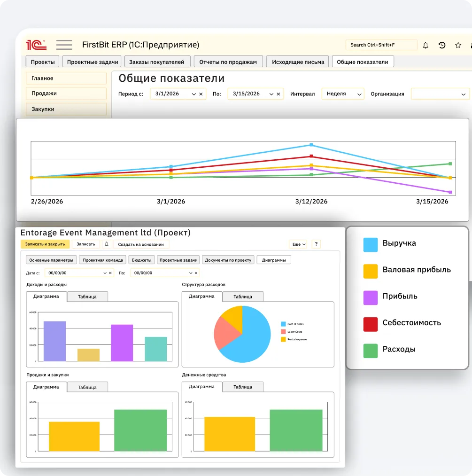The height and width of the screenshot is (476, 472).
Task: Open Документы по проекту tab
Action: (x=228, y=260)
